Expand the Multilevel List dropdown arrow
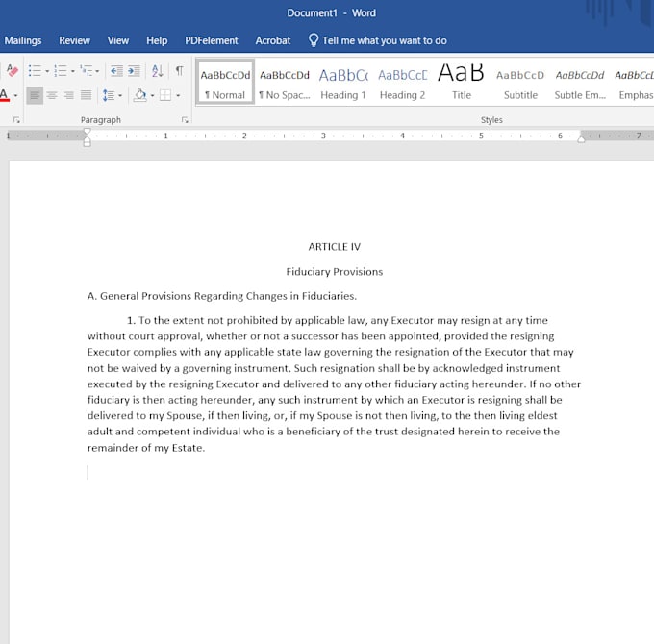 click(97, 71)
